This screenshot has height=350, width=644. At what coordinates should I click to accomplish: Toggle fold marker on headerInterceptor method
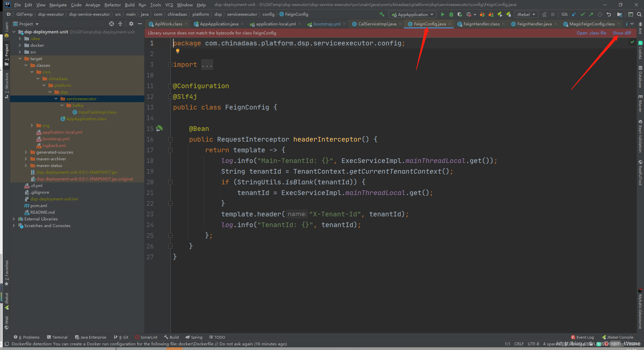pyautogui.click(x=170, y=139)
